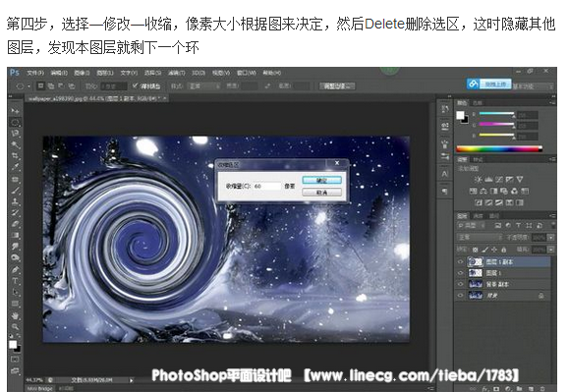Click the 调整边缘 button
Screen dimensions: 568x392
click(337, 86)
